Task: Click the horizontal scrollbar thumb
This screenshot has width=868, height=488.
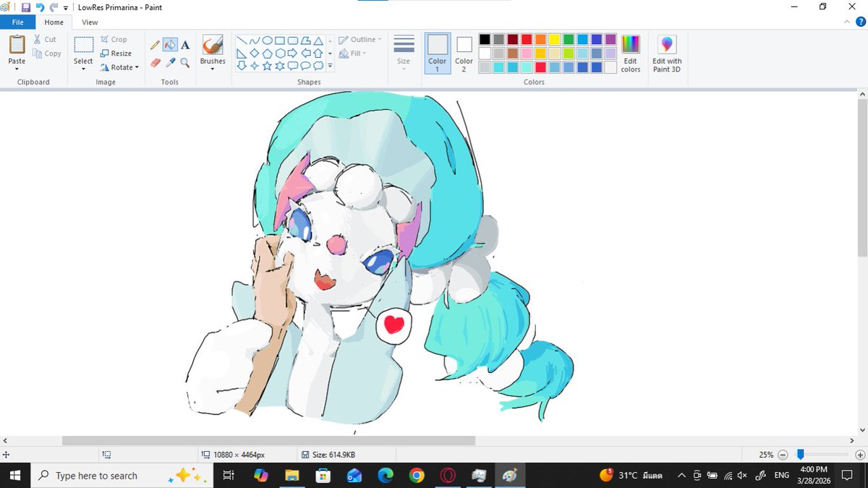Action: click(268, 440)
